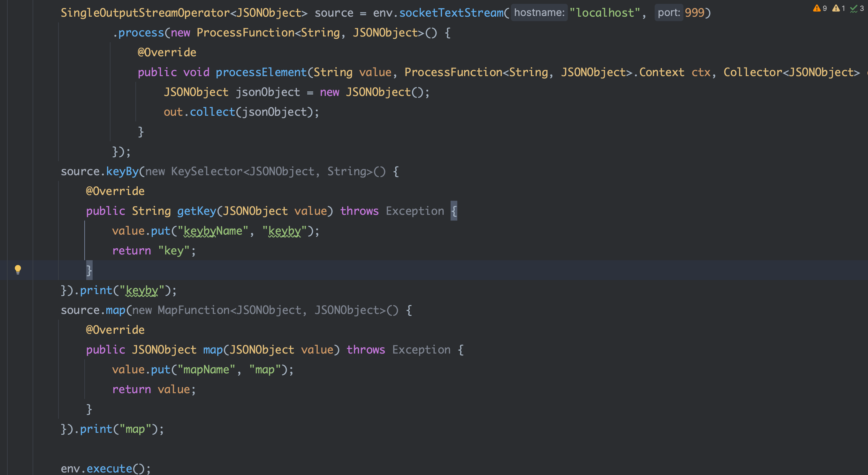The image size is (868, 475).
Task: Click the "keybyName" string literal
Action: click(x=213, y=231)
